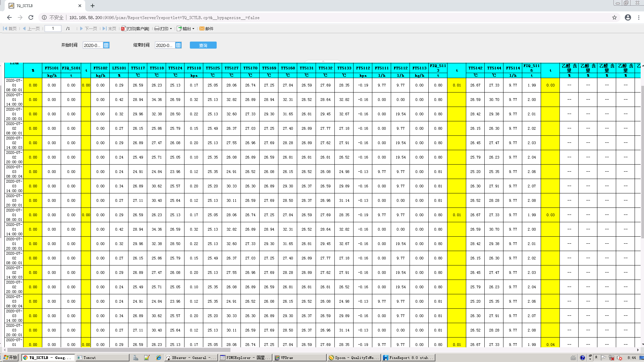This screenshot has width=644, height=362.
Task: Click the FIQ_5101 column header
Action: click(71, 68)
